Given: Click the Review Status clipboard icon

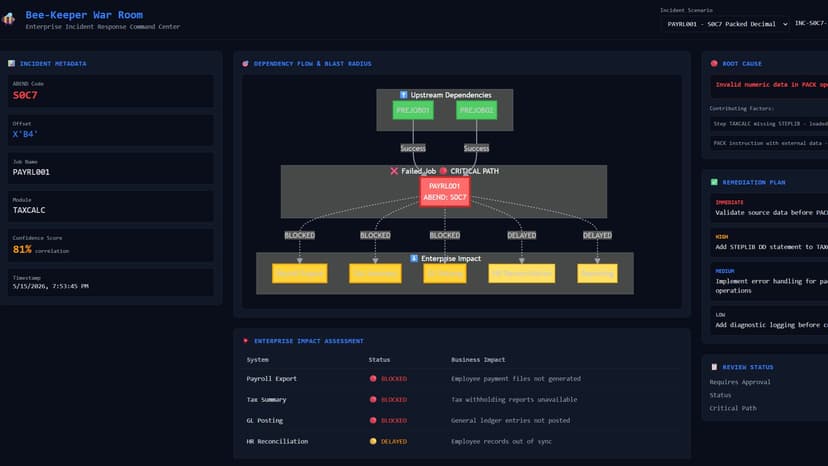Looking at the screenshot, I should pos(714,367).
